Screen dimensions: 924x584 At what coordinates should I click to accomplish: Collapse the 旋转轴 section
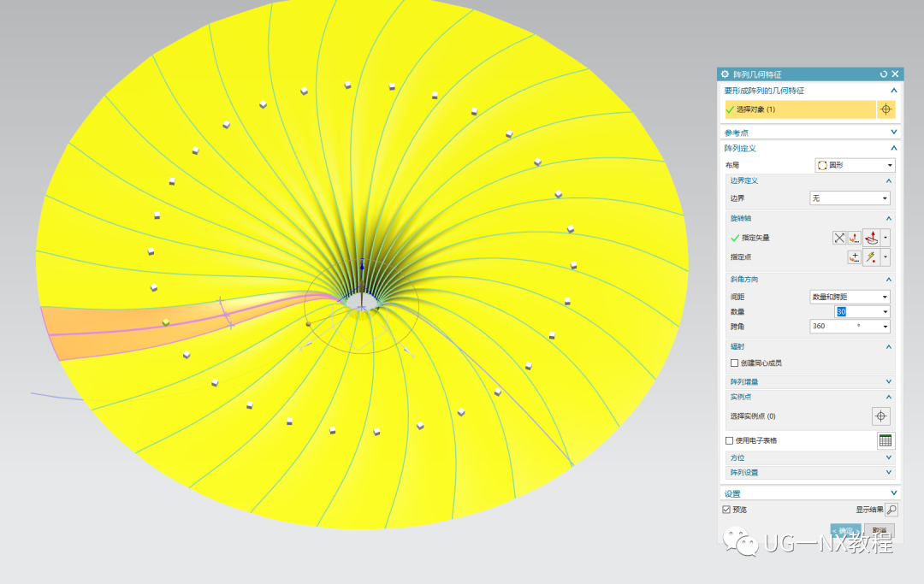coord(889,218)
